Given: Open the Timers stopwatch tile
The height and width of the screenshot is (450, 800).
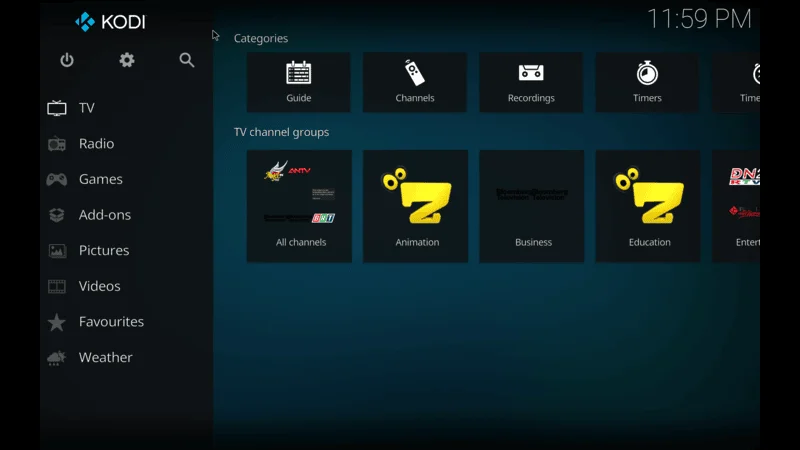Looking at the screenshot, I should 647,82.
